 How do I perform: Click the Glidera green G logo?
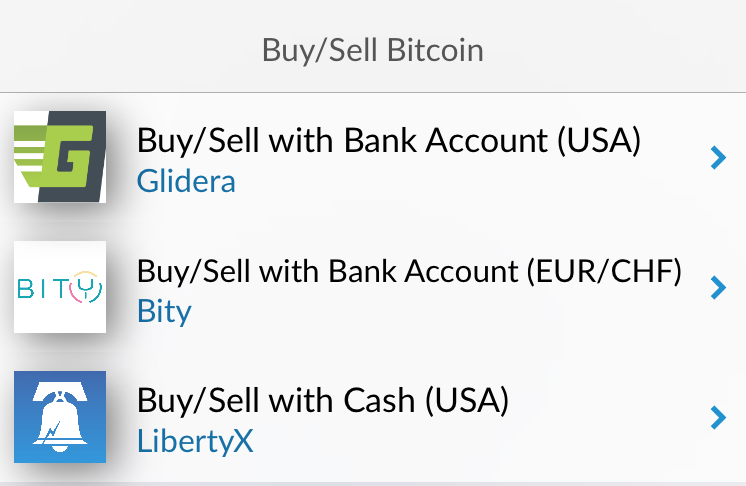point(60,157)
